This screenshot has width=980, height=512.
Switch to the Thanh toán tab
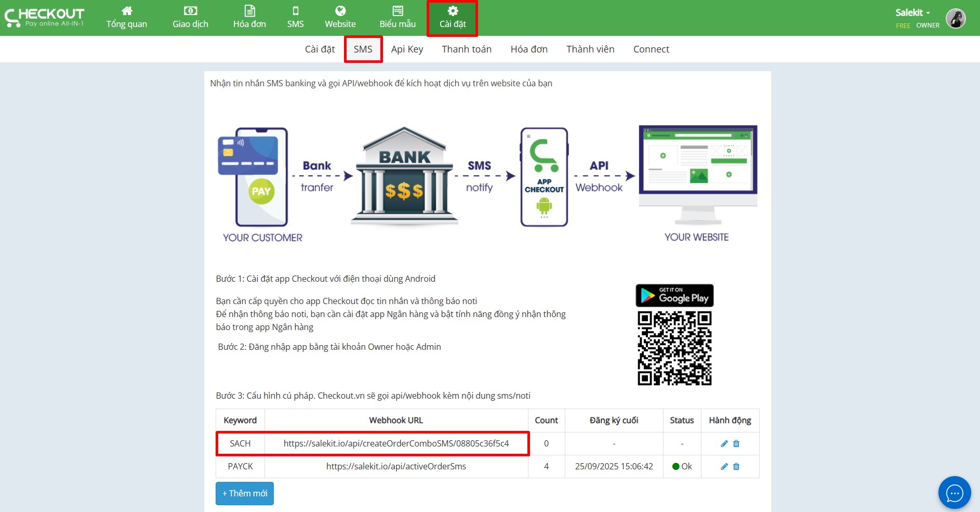click(467, 49)
